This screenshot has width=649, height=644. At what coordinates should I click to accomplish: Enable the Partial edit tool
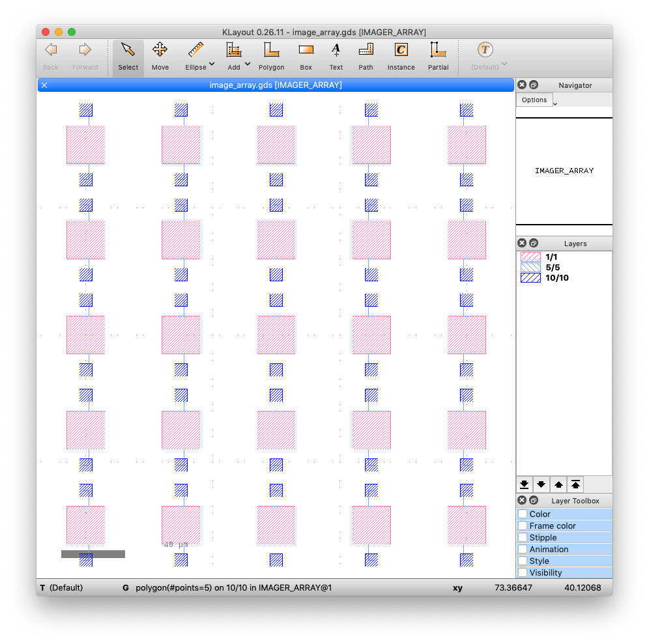438,57
